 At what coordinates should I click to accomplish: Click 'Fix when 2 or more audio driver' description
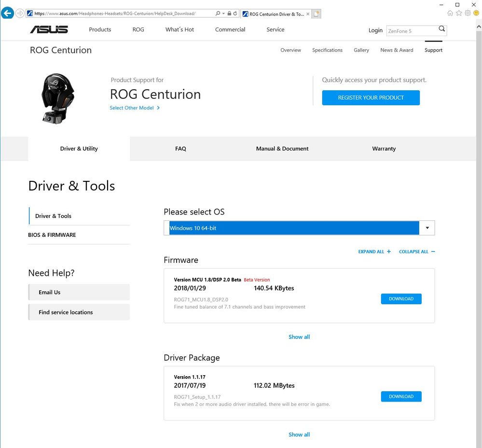click(x=252, y=405)
